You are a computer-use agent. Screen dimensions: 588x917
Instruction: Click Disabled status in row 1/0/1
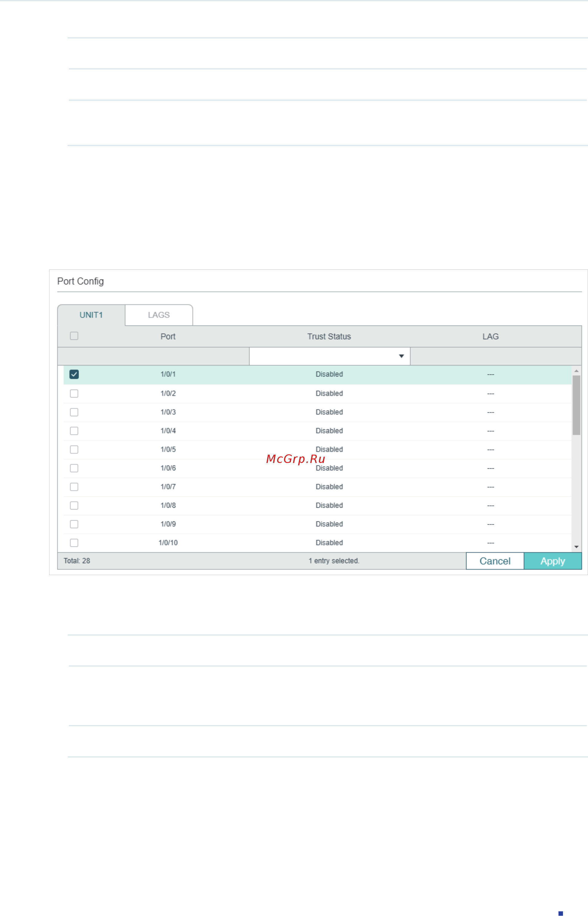point(329,374)
